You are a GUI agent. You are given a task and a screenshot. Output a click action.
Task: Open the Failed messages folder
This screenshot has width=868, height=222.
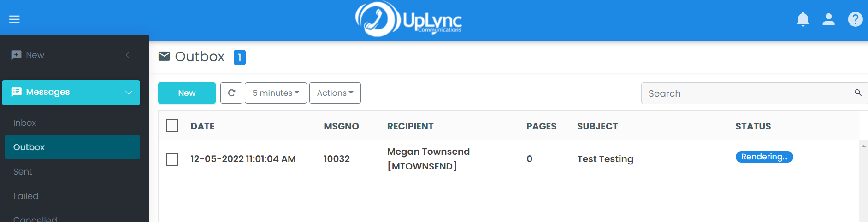point(26,196)
